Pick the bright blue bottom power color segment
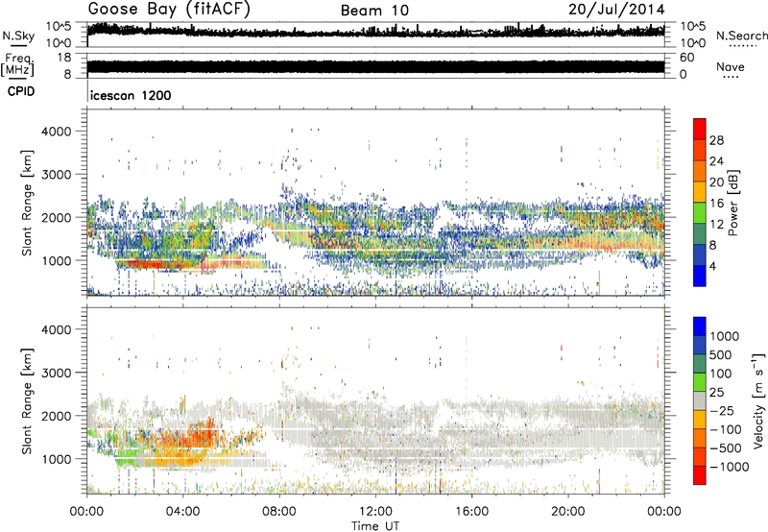 click(700, 276)
